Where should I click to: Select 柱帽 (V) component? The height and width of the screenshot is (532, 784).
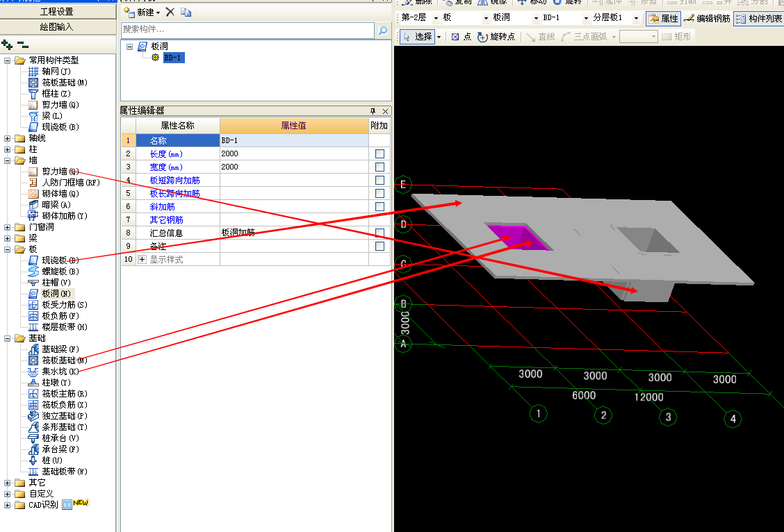tap(49, 282)
